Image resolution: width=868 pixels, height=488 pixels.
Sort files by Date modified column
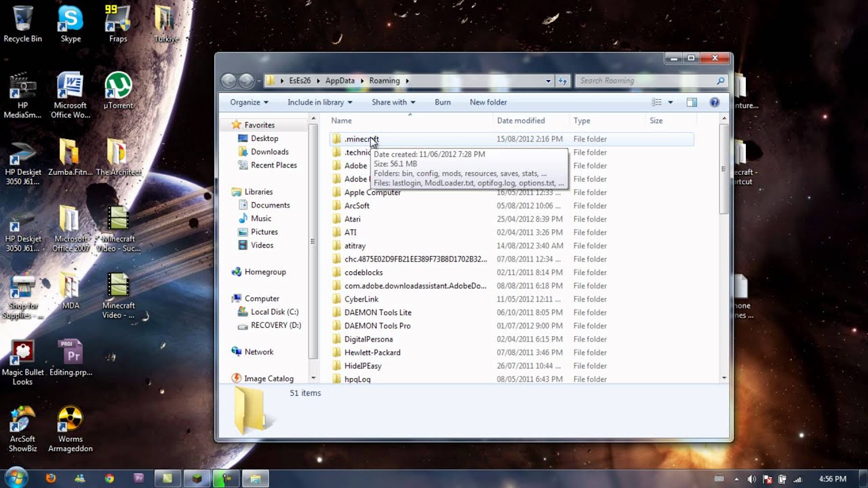click(532, 121)
